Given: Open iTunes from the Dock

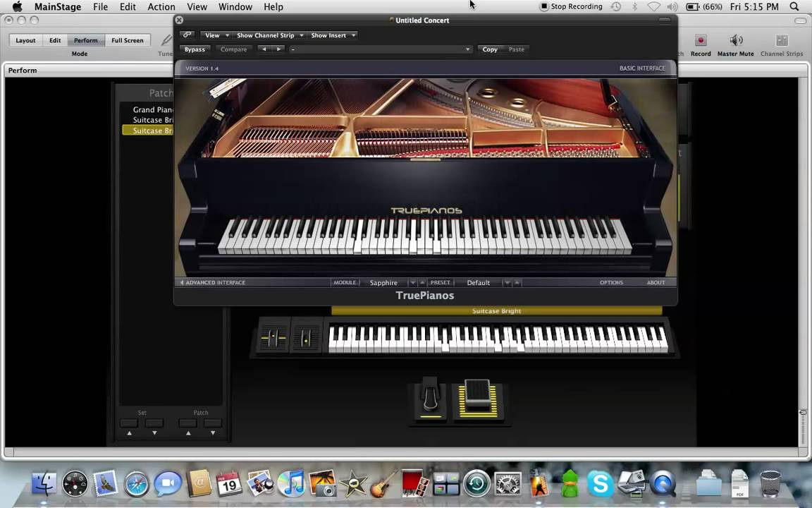Looking at the screenshot, I should [291, 483].
